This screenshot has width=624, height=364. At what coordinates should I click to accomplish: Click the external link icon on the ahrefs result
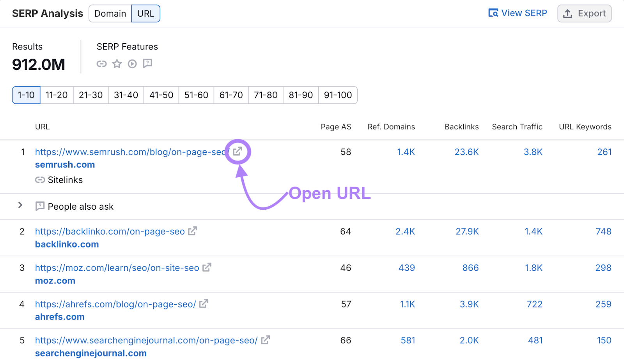click(x=204, y=304)
